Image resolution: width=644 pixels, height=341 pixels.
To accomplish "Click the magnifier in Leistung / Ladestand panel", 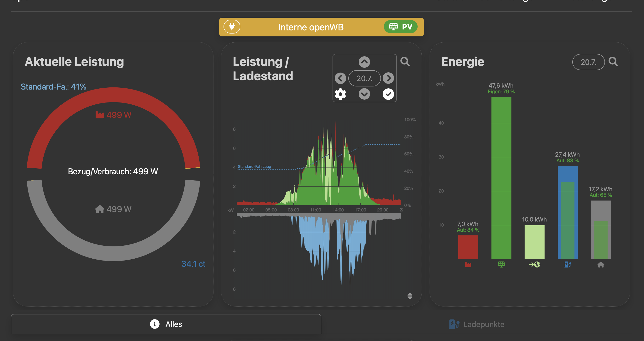I will 405,62.
